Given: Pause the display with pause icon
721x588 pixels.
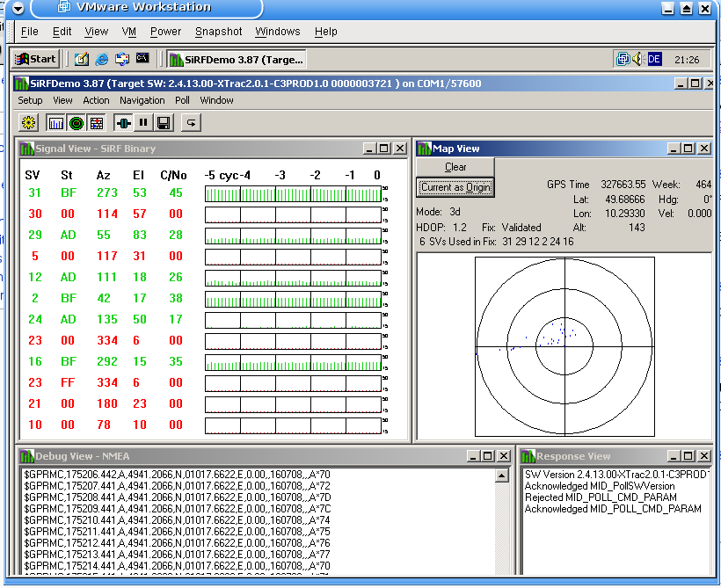Looking at the screenshot, I should pos(143,123).
